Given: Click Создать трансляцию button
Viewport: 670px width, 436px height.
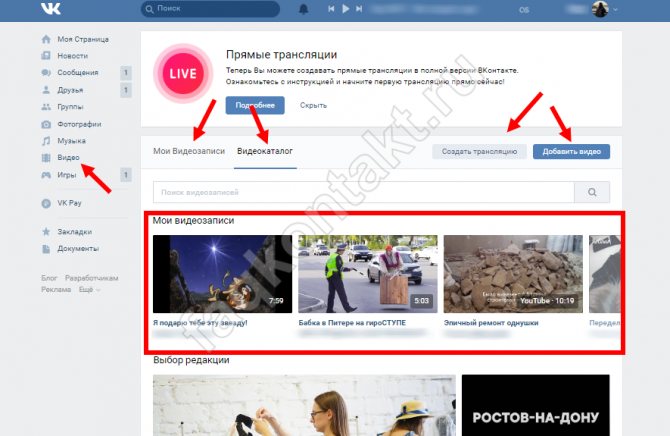Looking at the screenshot, I should (x=479, y=152).
